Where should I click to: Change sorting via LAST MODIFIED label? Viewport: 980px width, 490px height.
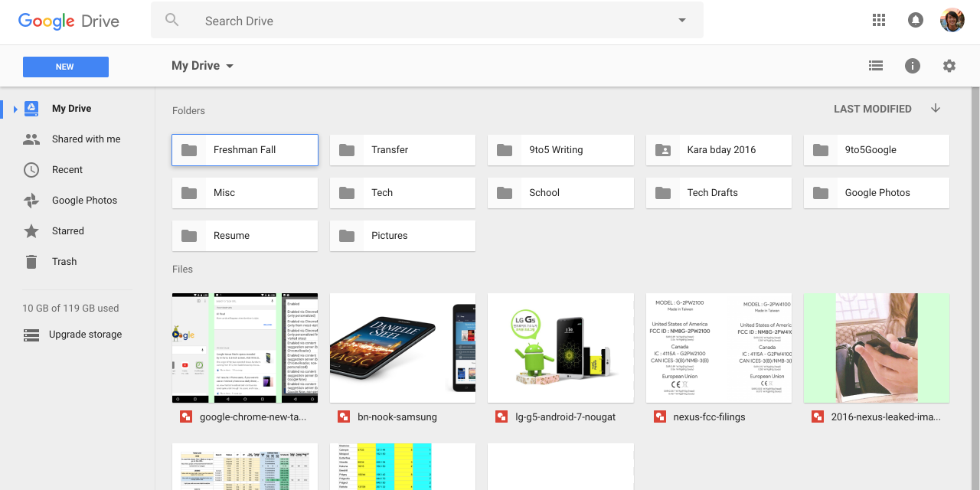click(872, 109)
